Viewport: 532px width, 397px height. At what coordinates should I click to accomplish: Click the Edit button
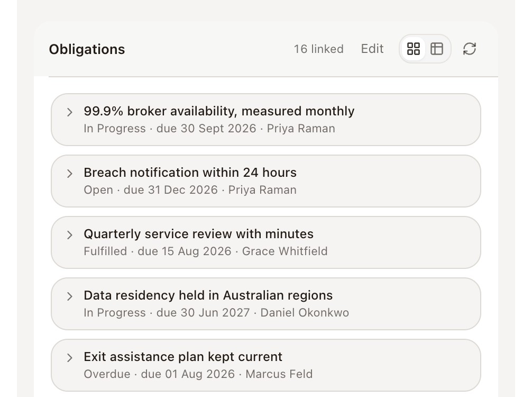point(372,49)
